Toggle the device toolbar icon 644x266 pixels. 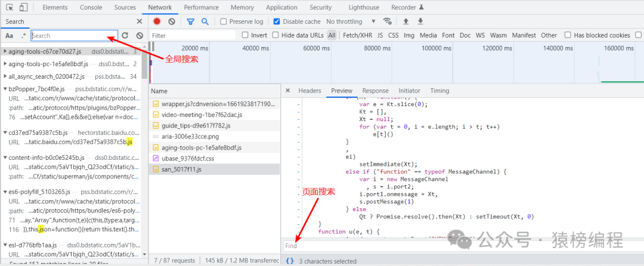[x=23, y=7]
